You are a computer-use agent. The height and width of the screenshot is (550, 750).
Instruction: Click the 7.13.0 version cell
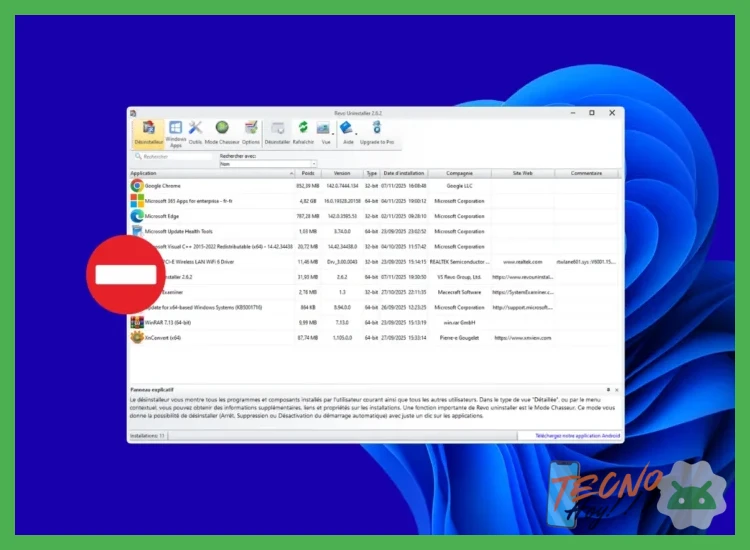pyautogui.click(x=342, y=322)
